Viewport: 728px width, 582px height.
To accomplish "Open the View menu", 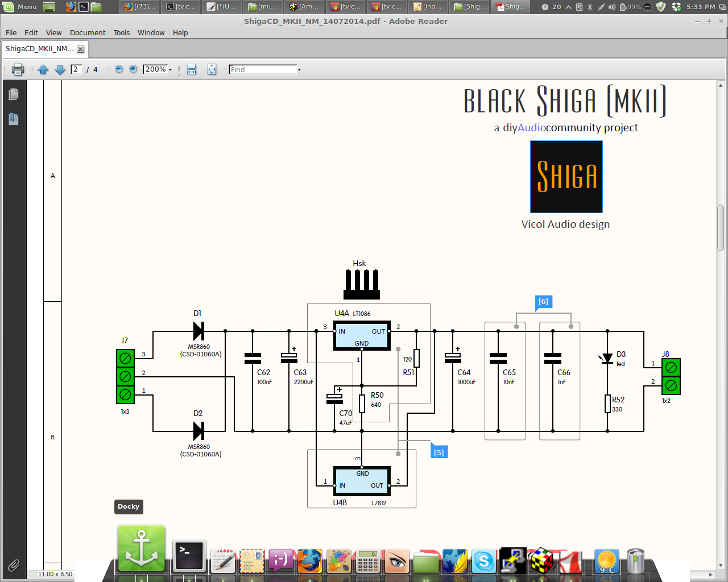I will tap(54, 32).
